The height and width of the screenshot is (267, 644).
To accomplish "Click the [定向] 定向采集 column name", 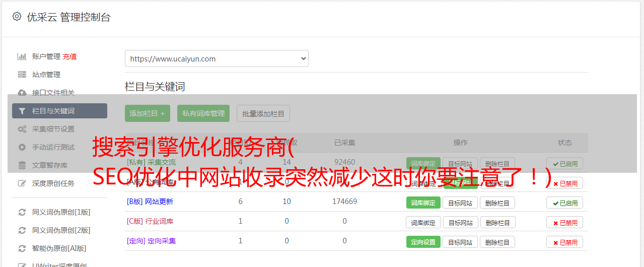I will 151,241.
